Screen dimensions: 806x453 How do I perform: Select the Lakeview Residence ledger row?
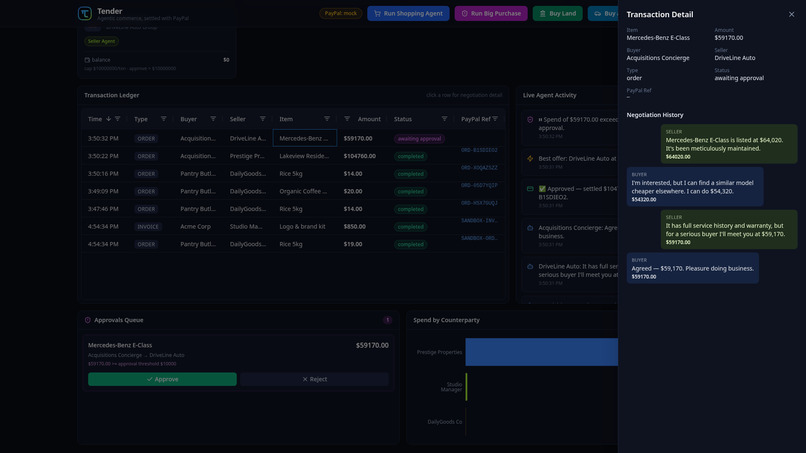(x=292, y=156)
